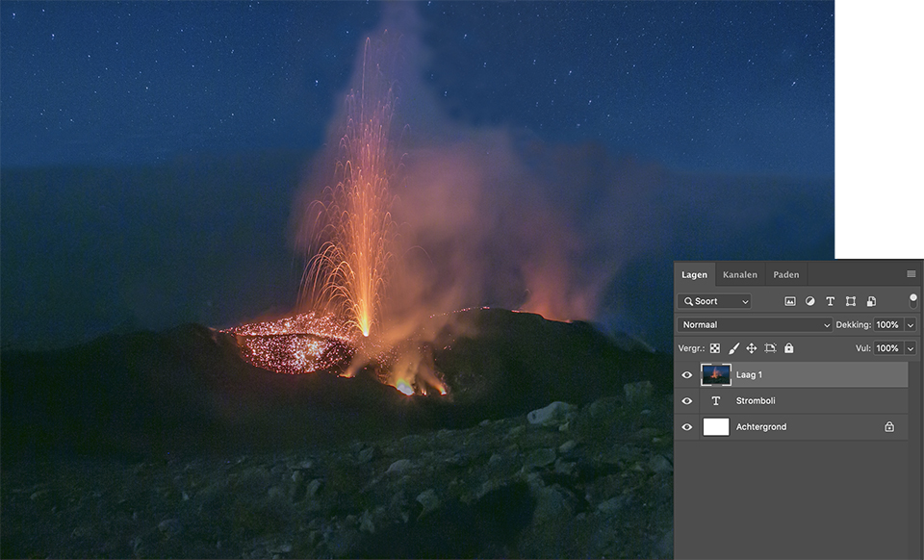Image resolution: width=924 pixels, height=560 pixels.
Task: Toggle the layer filtering switch
Action: pos(913,301)
